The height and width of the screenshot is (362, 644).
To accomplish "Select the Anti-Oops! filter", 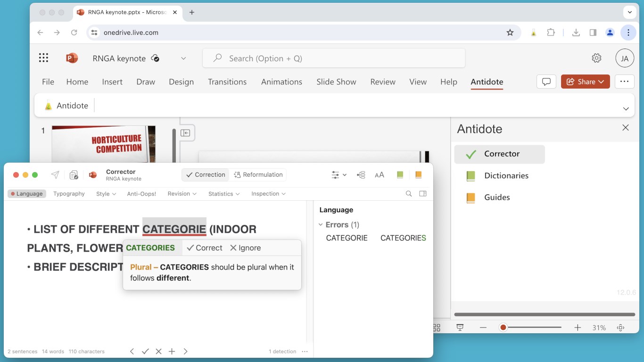I will [141, 194].
